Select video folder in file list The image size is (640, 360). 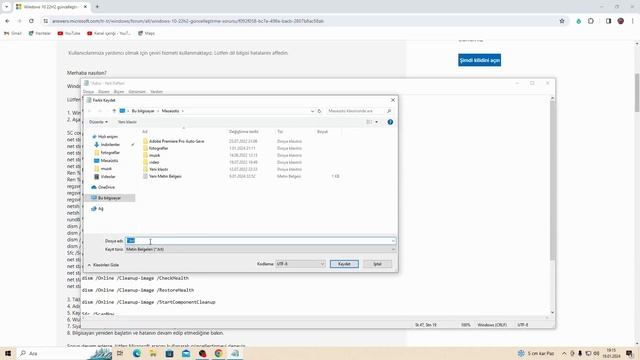[x=154, y=162]
